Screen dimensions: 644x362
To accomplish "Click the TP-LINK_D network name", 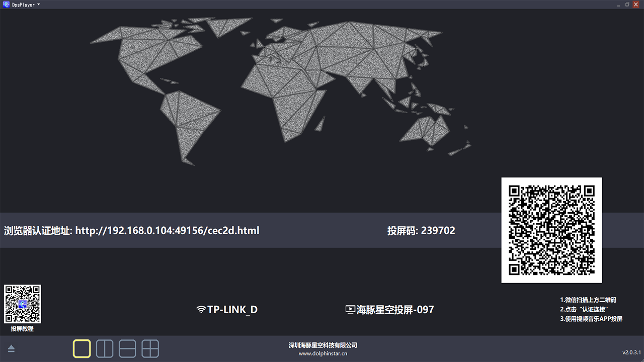I will (232, 310).
